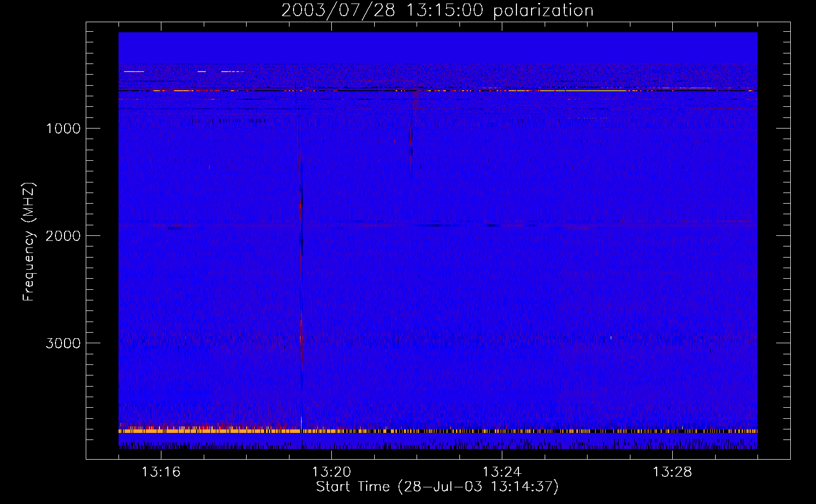This screenshot has height=504, width=816.
Task: Select the "13:20" time tick label
Action: click(x=331, y=472)
